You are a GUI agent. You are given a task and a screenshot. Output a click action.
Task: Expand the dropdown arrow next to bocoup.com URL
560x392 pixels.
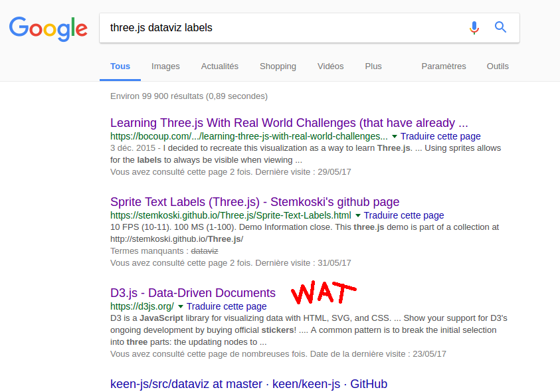point(395,136)
